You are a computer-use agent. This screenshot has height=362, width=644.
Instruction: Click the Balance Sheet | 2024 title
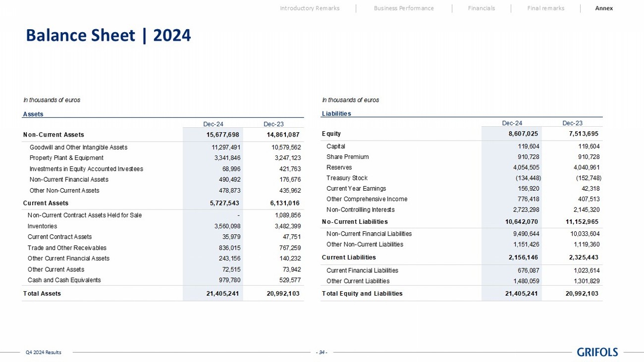(108, 36)
